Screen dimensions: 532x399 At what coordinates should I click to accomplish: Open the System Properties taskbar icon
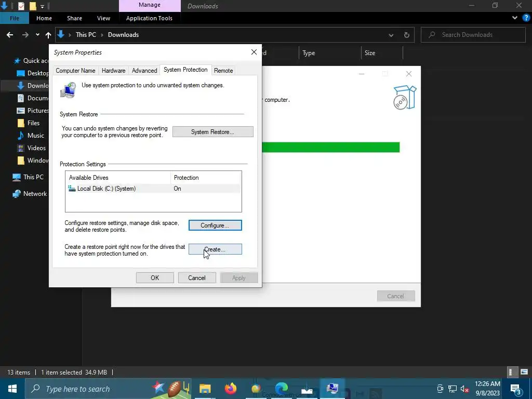click(x=332, y=389)
